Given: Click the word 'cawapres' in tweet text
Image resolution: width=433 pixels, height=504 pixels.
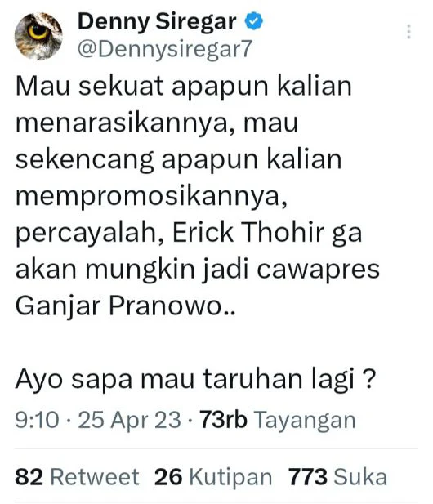Looking at the screenshot, I should pyautogui.click(x=319, y=270).
